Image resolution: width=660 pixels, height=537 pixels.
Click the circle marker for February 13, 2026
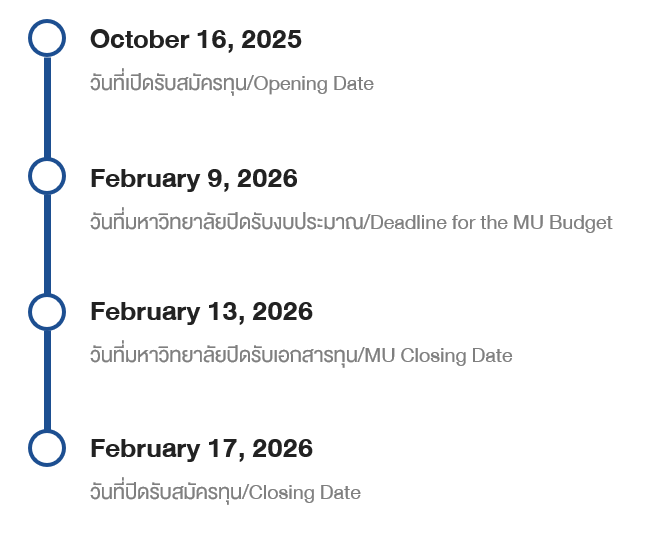click(x=47, y=311)
